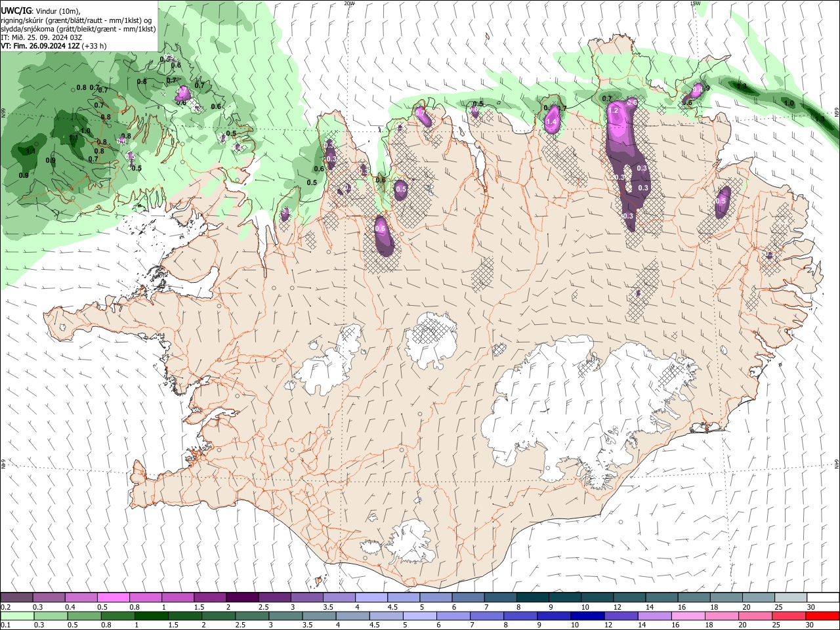Image resolution: width=840 pixels, height=630 pixels.
Task: Pick the light lavender swatch labeled 4 in snow legend
Action: [x=371, y=597]
